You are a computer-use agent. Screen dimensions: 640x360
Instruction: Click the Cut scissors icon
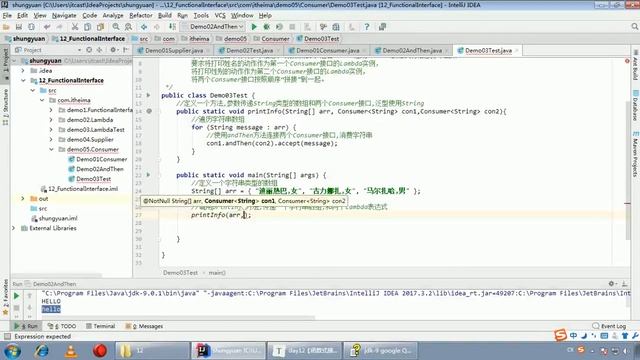(75, 27)
